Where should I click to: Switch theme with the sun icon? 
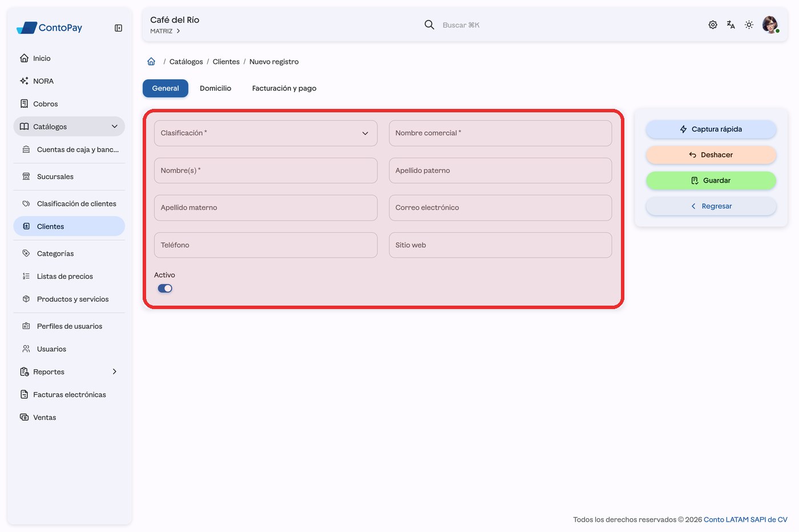pyautogui.click(x=749, y=25)
